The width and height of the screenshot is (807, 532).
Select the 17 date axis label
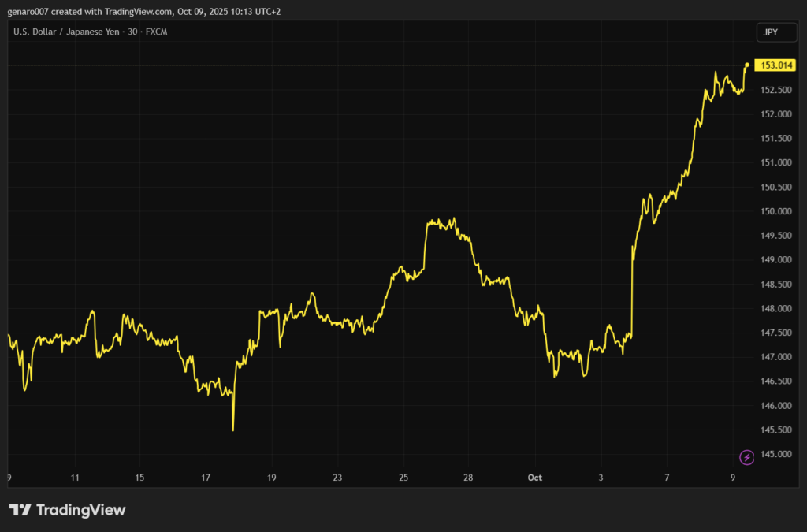point(206,478)
